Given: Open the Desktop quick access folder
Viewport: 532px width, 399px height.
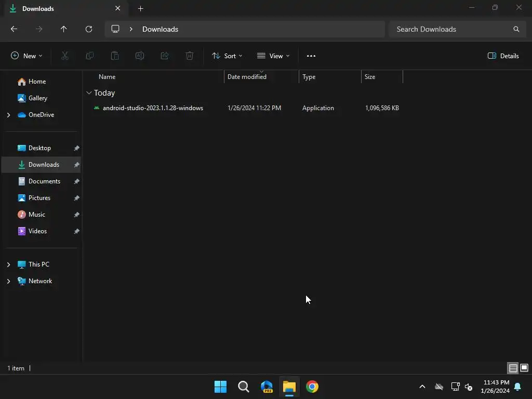Looking at the screenshot, I should click(x=39, y=148).
